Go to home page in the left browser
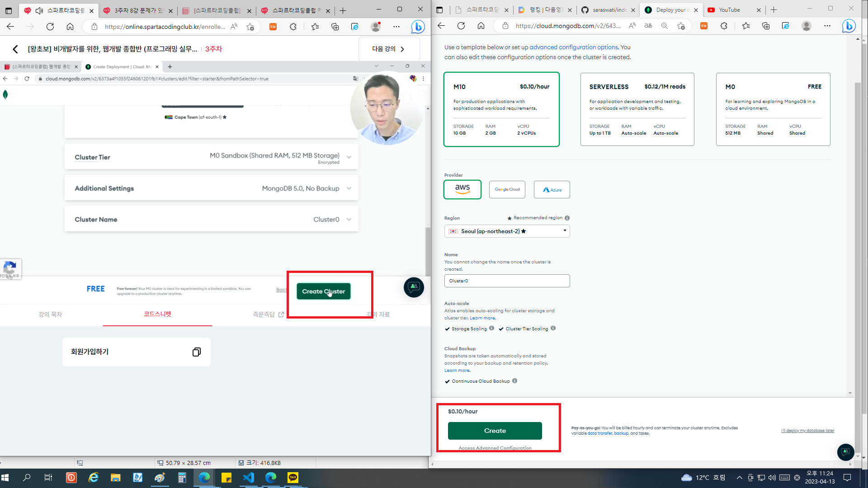Screen dimensions: 868x488 pyautogui.click(x=70, y=27)
